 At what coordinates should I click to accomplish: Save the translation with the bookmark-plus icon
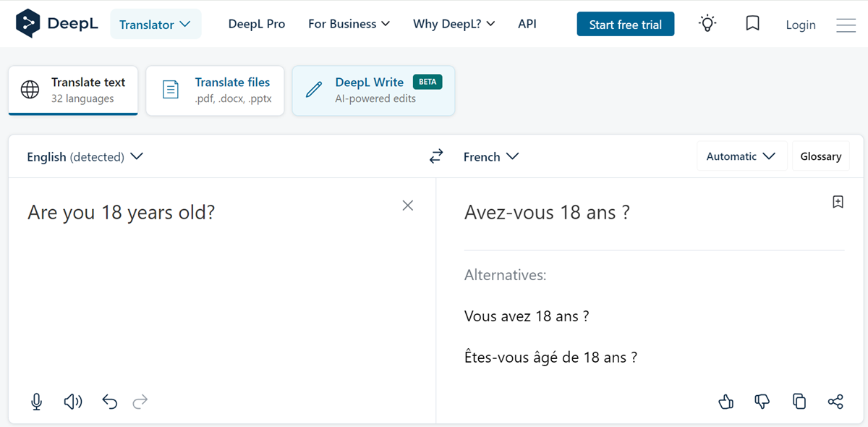pyautogui.click(x=838, y=202)
